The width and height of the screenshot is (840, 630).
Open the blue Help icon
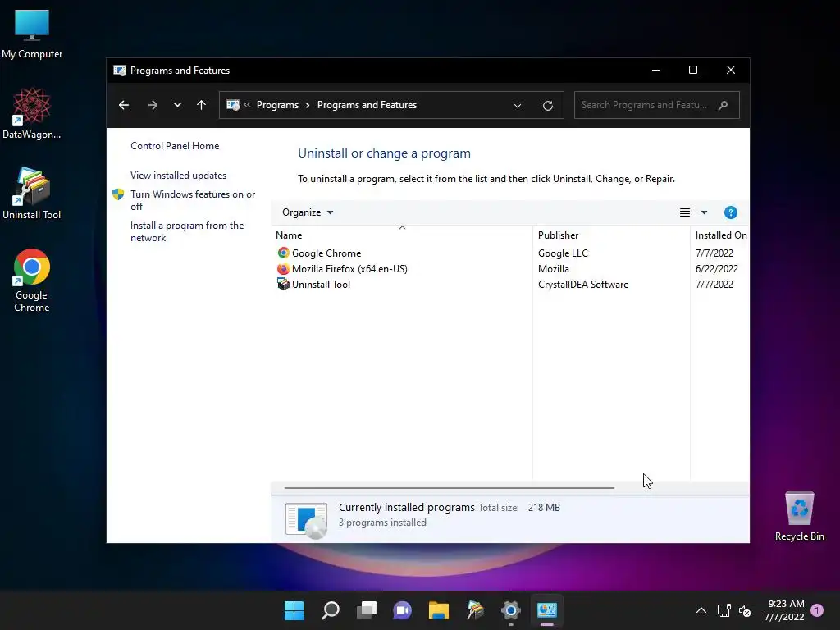[731, 212]
